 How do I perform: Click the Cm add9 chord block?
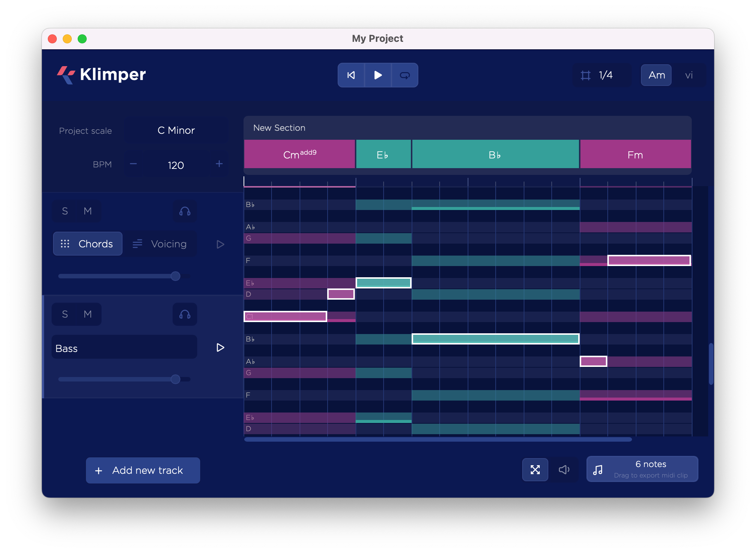tap(300, 154)
